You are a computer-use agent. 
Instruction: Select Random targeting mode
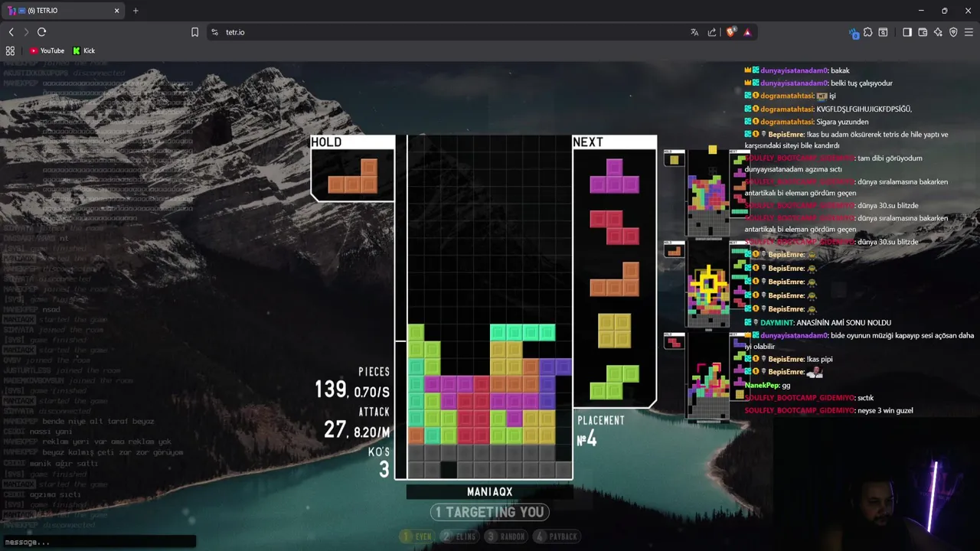[x=506, y=536]
